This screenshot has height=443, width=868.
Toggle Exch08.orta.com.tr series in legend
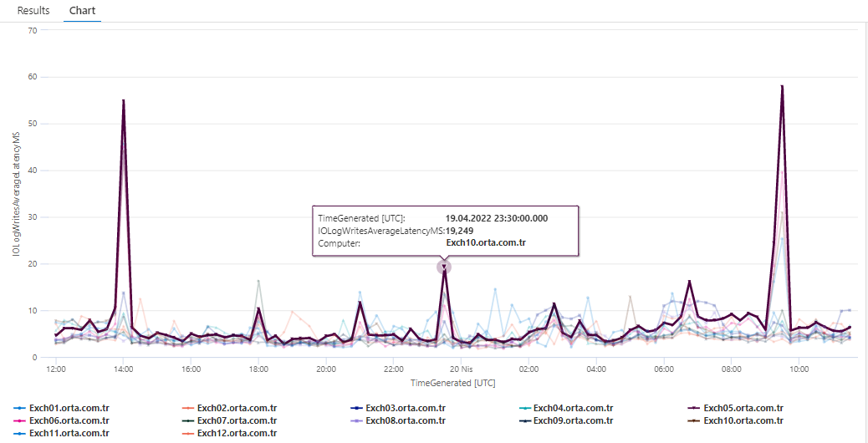[398, 421]
